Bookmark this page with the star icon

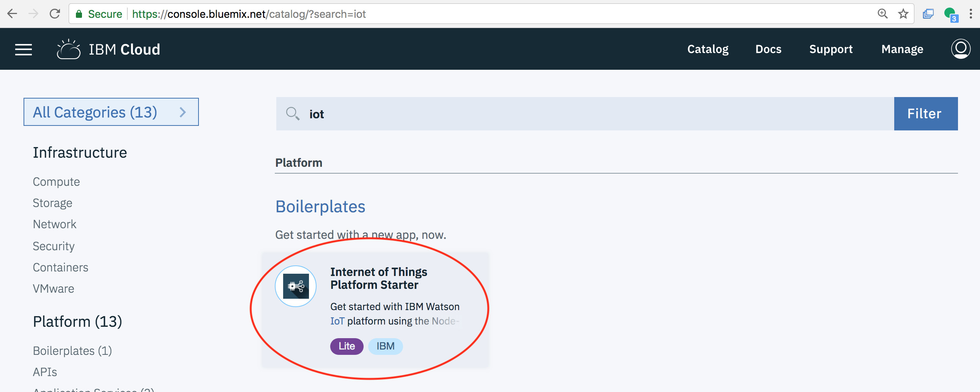point(903,14)
